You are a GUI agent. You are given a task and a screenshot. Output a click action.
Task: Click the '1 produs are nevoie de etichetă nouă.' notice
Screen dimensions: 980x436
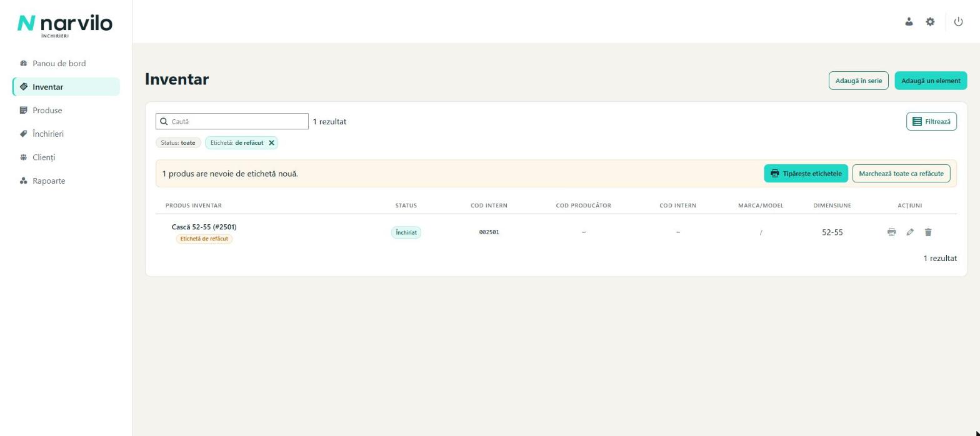[x=230, y=174]
